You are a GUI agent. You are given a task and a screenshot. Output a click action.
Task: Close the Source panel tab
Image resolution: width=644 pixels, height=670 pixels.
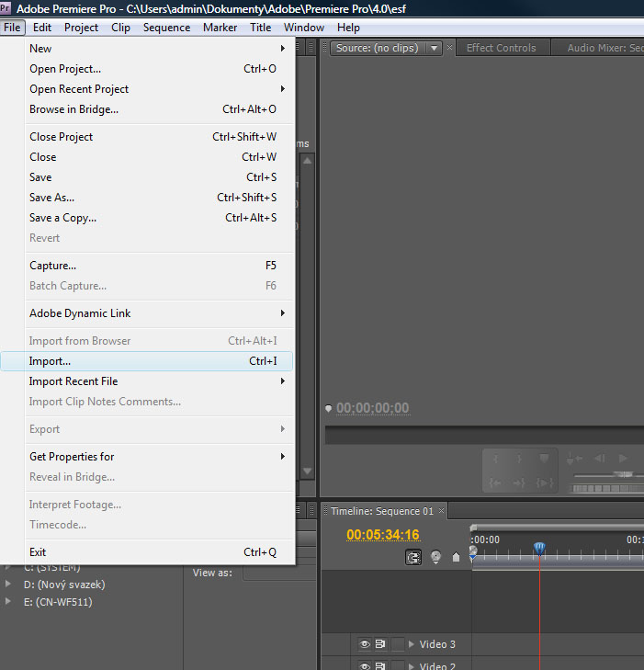pyautogui.click(x=449, y=47)
